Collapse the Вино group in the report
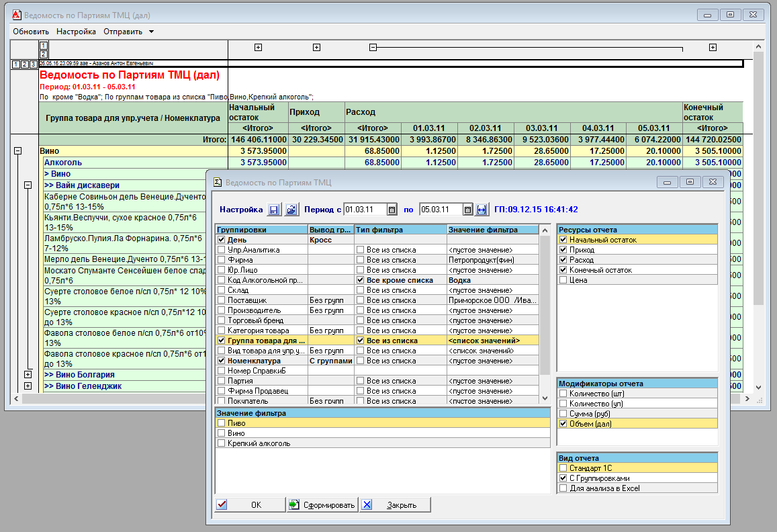 tap(18, 151)
